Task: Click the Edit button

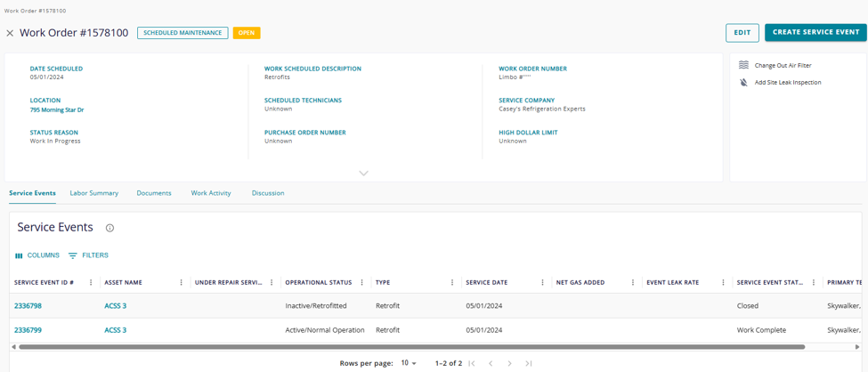Action: (x=742, y=33)
